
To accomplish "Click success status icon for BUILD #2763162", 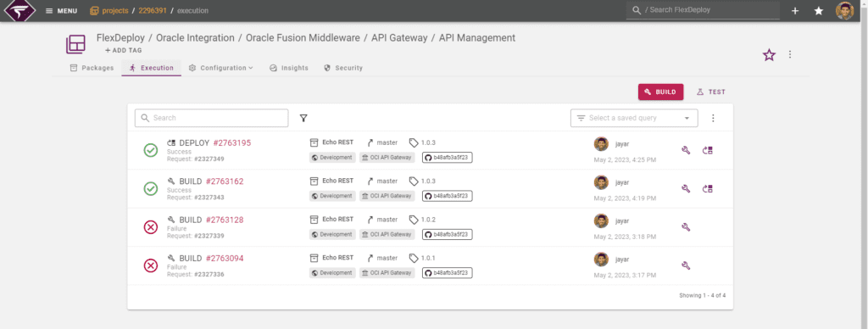I will point(151,189).
